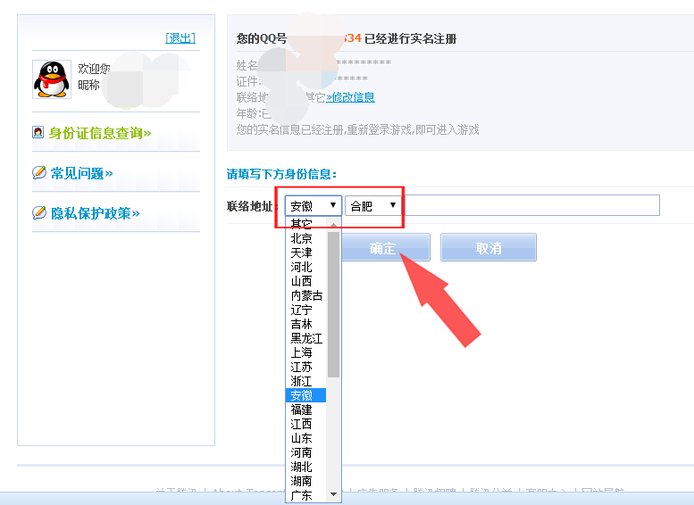This screenshot has height=505, width=694.
Task: Select 北京 in the province list
Action: [306, 238]
